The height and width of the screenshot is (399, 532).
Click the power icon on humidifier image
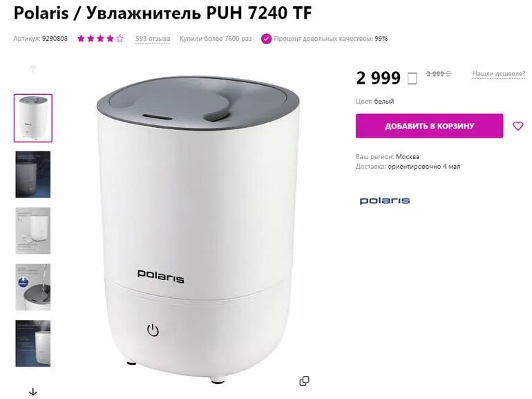153,330
